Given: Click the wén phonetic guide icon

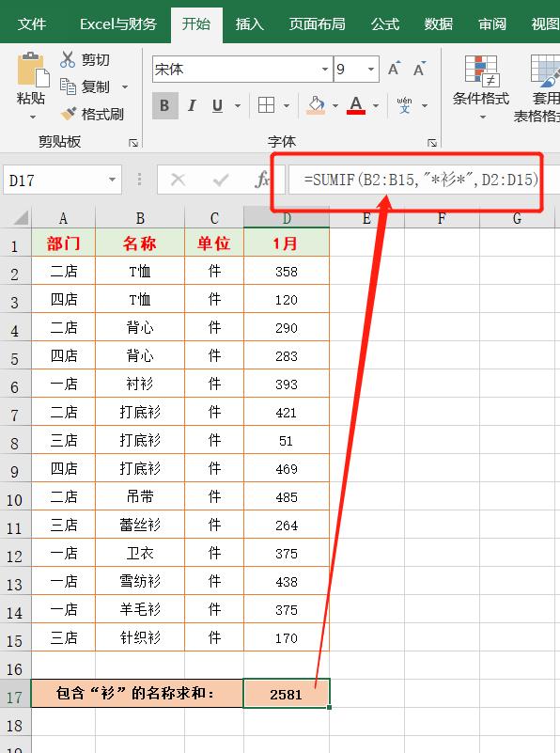Looking at the screenshot, I should pos(405,104).
